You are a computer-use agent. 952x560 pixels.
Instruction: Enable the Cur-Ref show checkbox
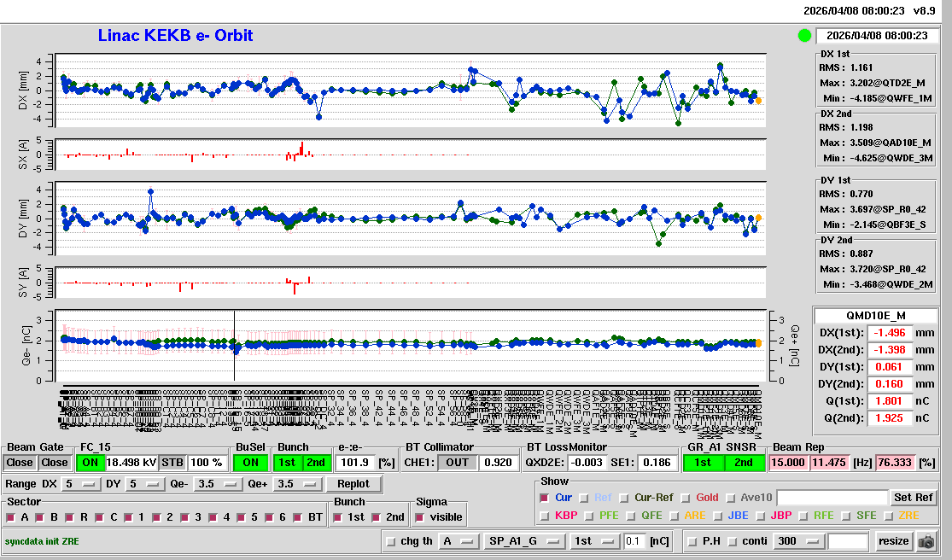click(x=626, y=498)
